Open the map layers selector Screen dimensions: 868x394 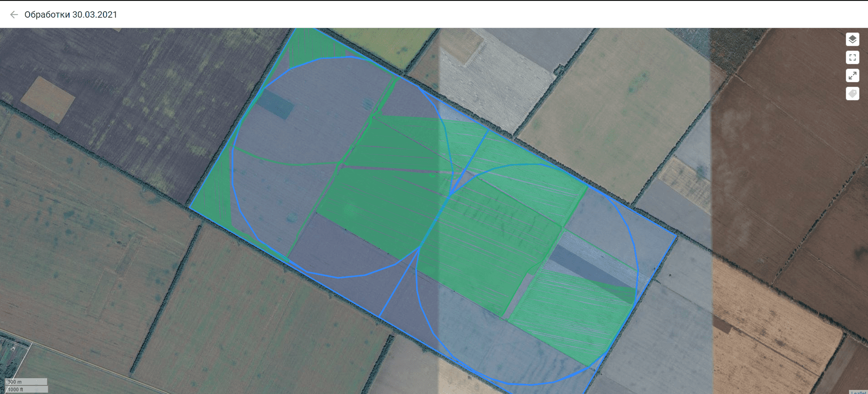852,39
